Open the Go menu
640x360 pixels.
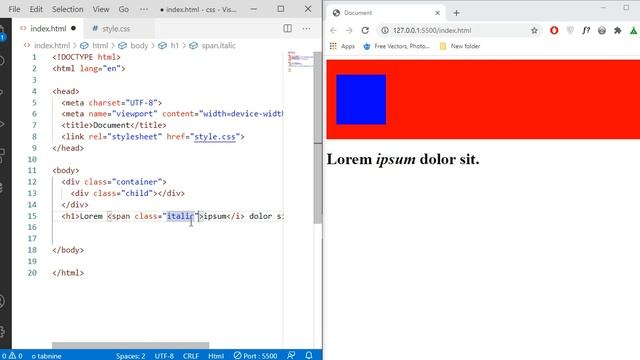[x=123, y=9]
